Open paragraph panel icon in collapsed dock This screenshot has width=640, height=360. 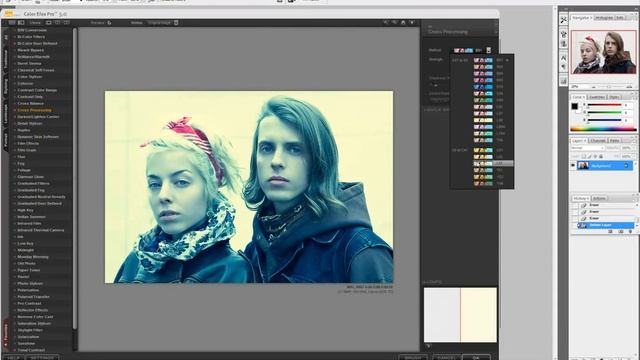tap(564, 67)
